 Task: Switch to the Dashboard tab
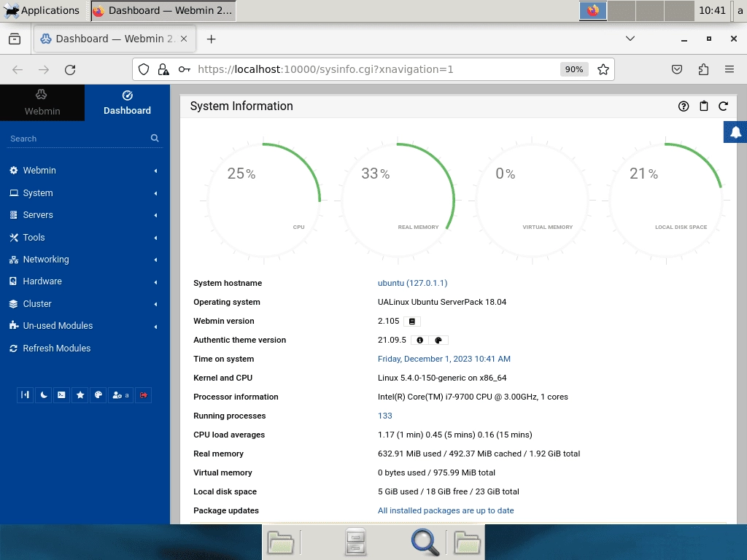tap(127, 103)
